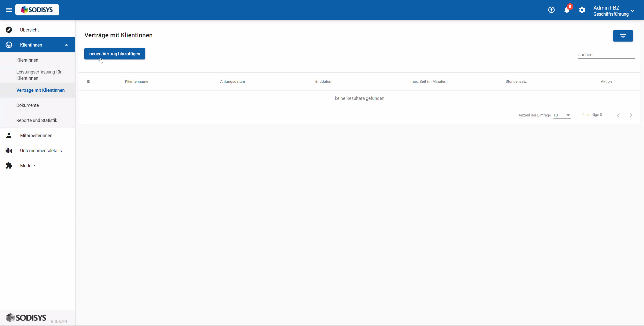
Task: Click the Unternehmensdetails building icon
Action: pos(9,150)
